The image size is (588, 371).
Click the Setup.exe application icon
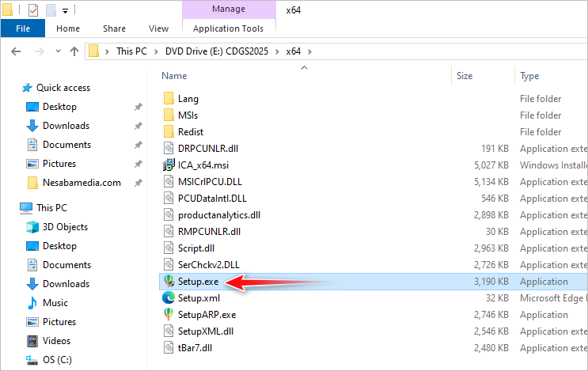(x=169, y=281)
